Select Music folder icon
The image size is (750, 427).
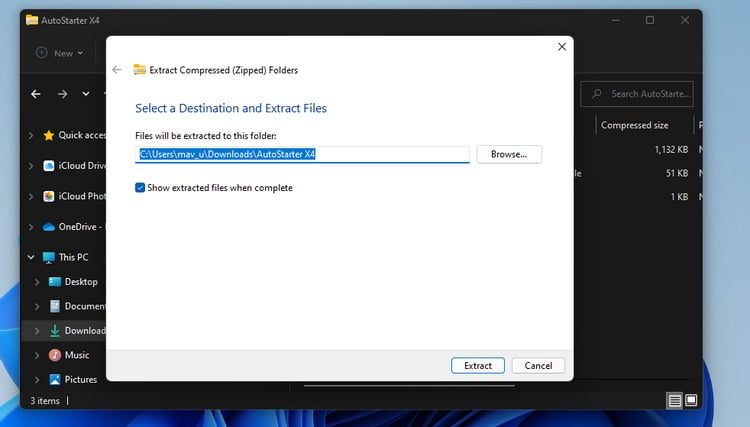click(55, 355)
